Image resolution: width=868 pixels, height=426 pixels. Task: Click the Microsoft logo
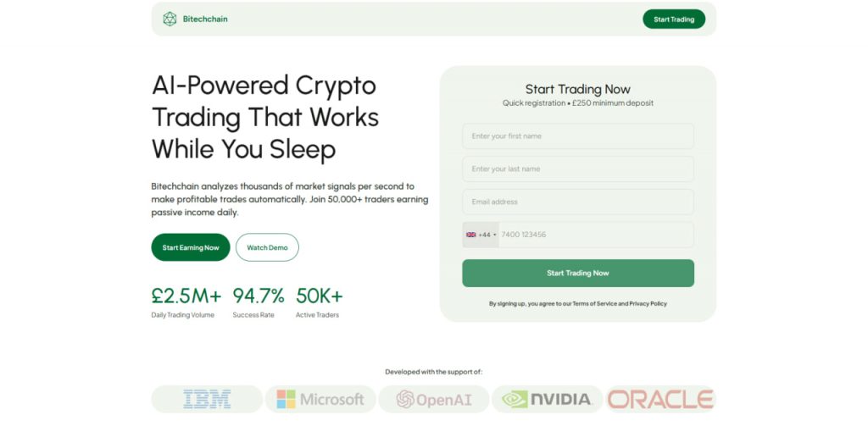(320, 399)
